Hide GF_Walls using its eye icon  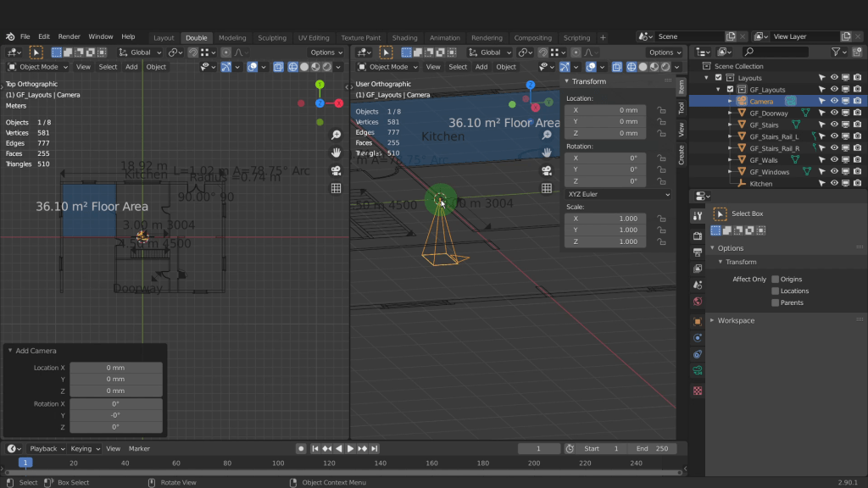pos(834,160)
